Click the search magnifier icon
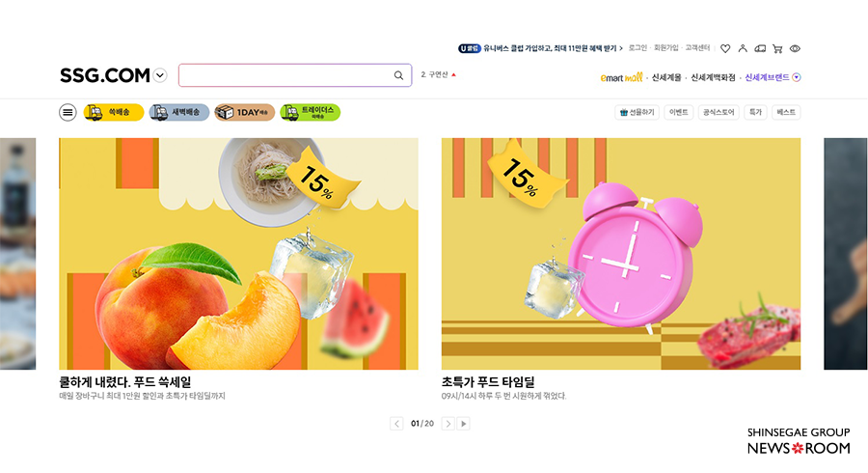The height and width of the screenshot is (473, 868). [398, 75]
